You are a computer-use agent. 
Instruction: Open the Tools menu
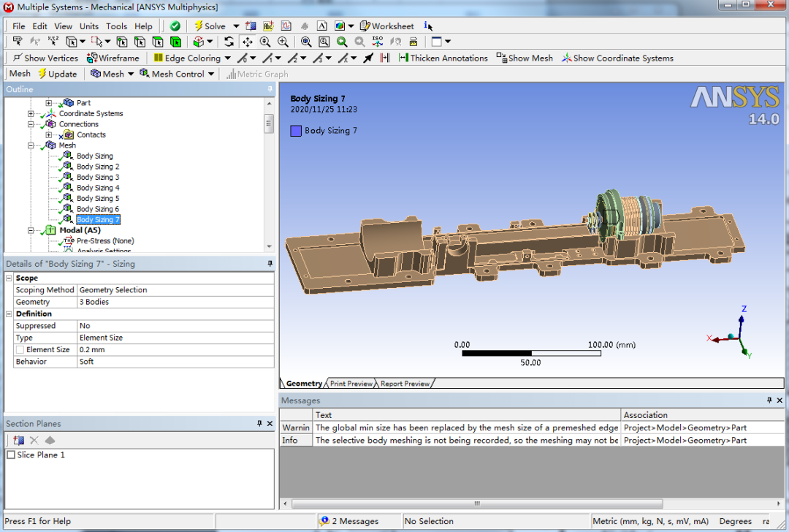(116, 26)
